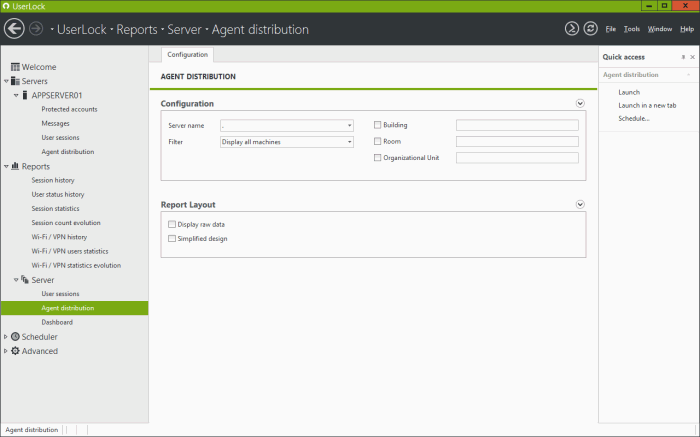Image resolution: width=700 pixels, height=437 pixels.
Task: Open Dashboard under Server reports
Action: coord(57,322)
